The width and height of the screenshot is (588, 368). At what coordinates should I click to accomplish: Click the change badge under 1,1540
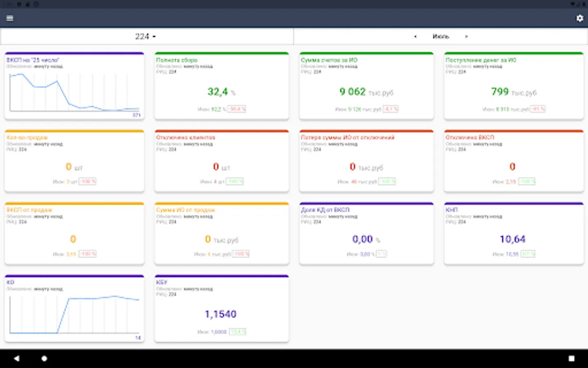click(237, 332)
